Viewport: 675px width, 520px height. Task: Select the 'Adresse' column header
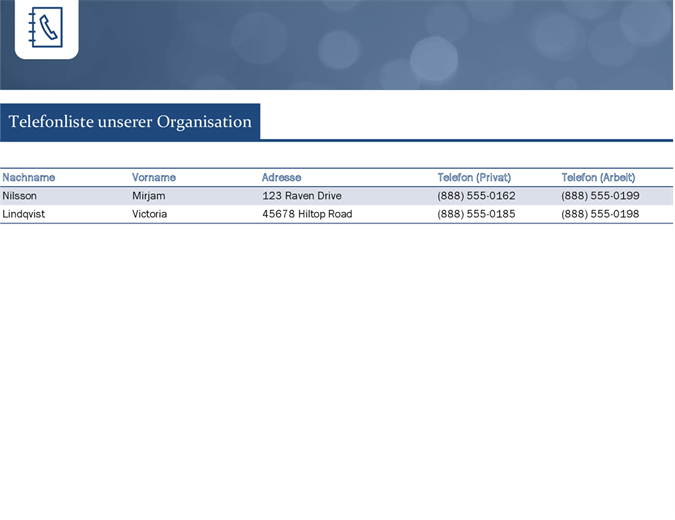click(281, 178)
